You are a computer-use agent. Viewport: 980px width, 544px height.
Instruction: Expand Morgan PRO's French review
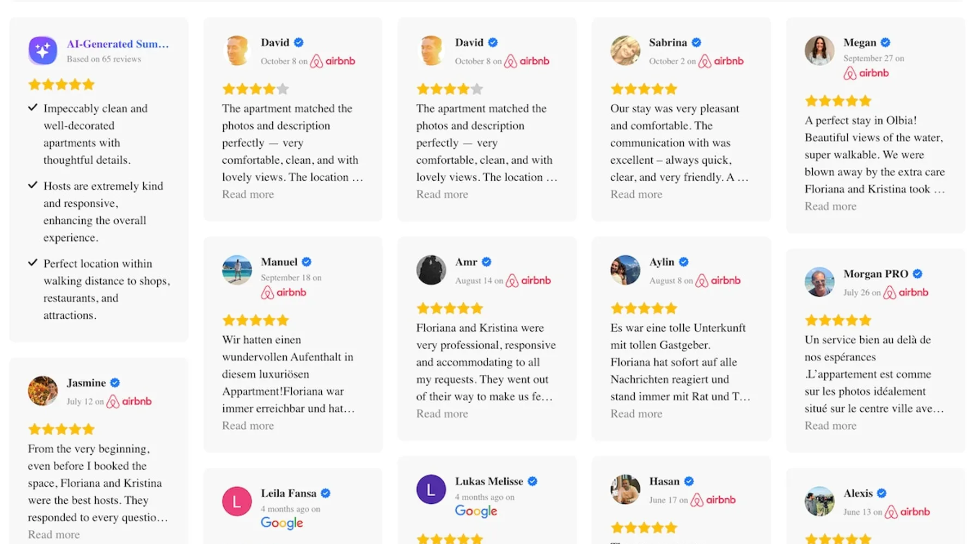pyautogui.click(x=830, y=425)
